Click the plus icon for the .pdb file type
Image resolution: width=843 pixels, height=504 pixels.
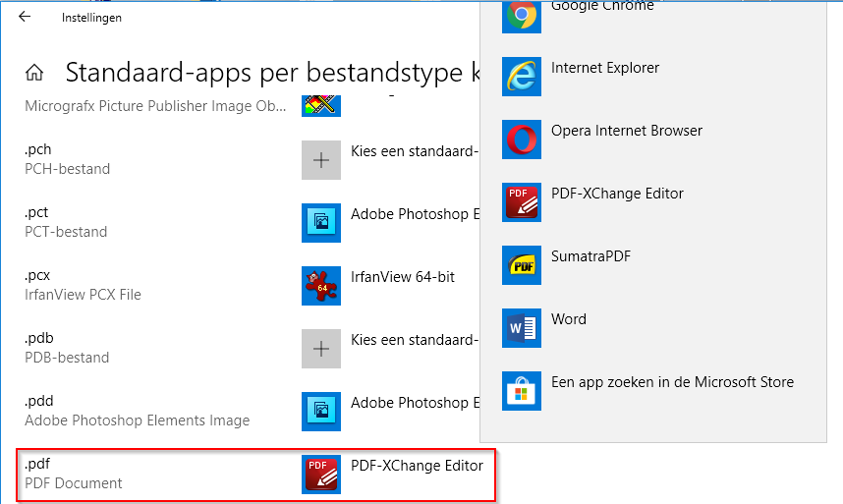(321, 349)
